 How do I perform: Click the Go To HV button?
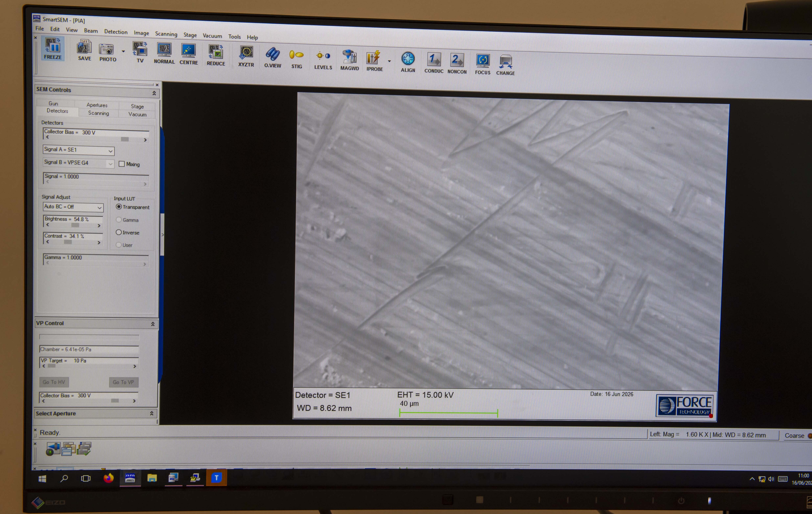click(x=54, y=382)
